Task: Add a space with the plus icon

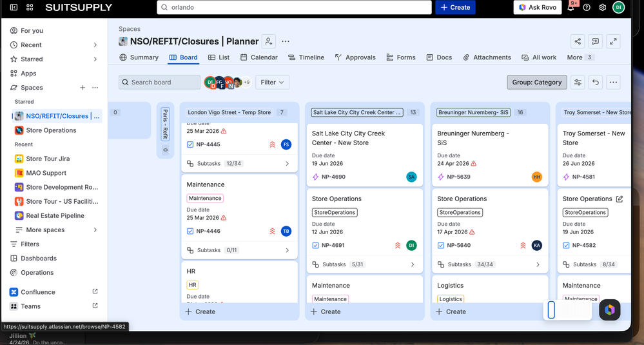Action: 83,88
